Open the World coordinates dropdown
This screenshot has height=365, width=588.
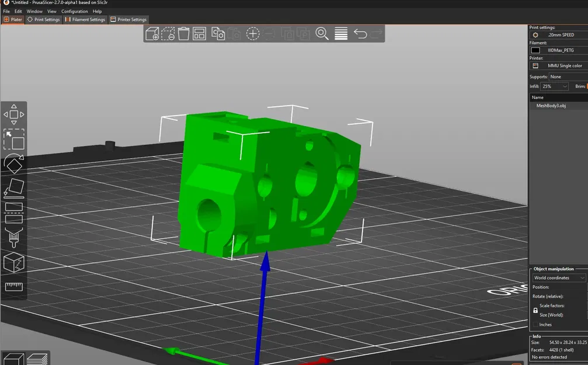(x=559, y=278)
